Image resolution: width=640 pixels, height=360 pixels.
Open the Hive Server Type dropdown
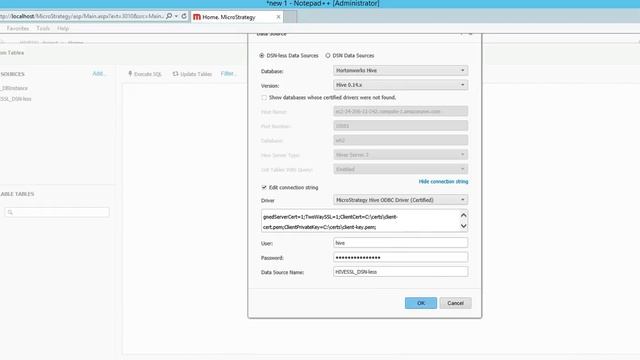400,155
